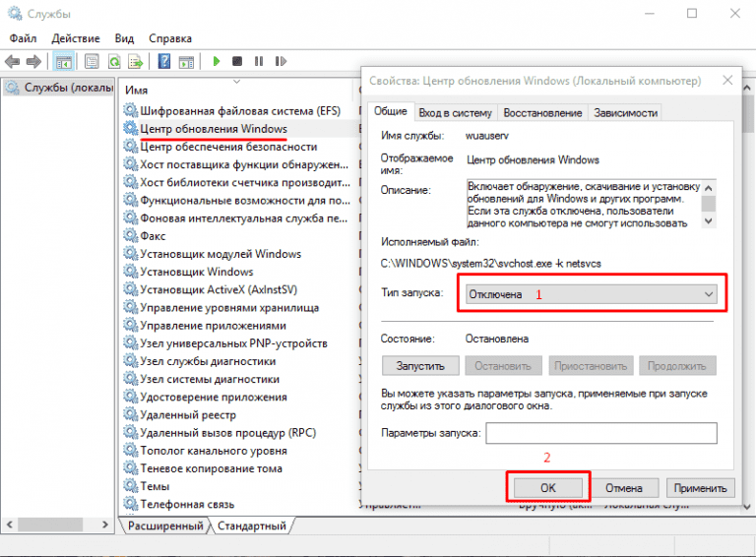The width and height of the screenshot is (756, 557).
Task: Open the Вид menu
Action: [x=124, y=38]
